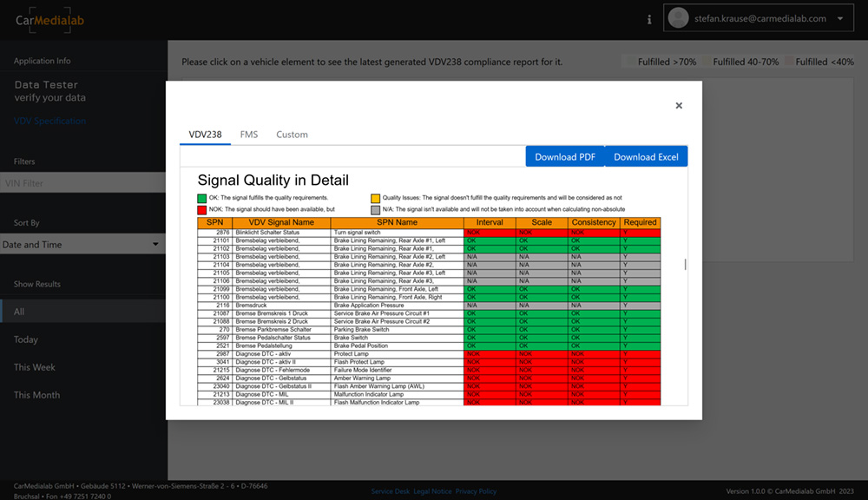
Task: Select the This Week results filter
Action: click(35, 367)
